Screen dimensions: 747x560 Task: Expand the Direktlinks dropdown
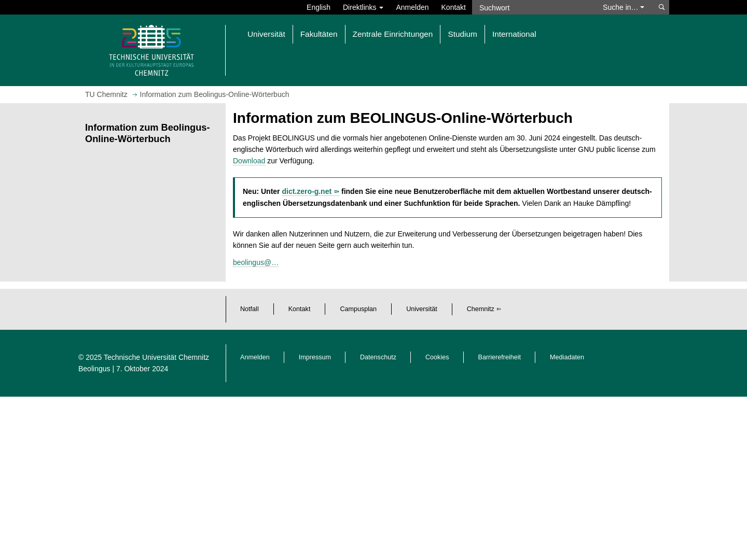pos(363,7)
